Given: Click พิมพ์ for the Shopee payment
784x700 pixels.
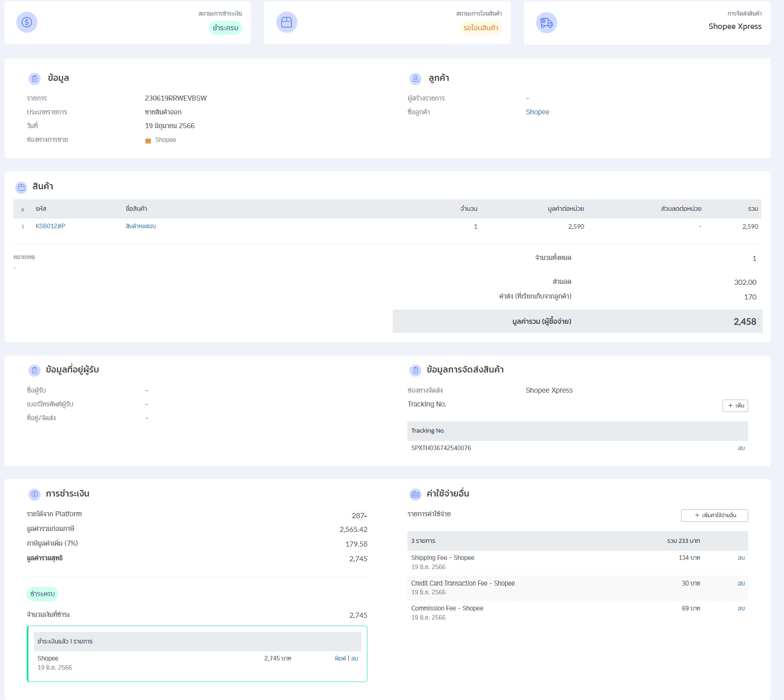Looking at the screenshot, I should [x=340, y=658].
